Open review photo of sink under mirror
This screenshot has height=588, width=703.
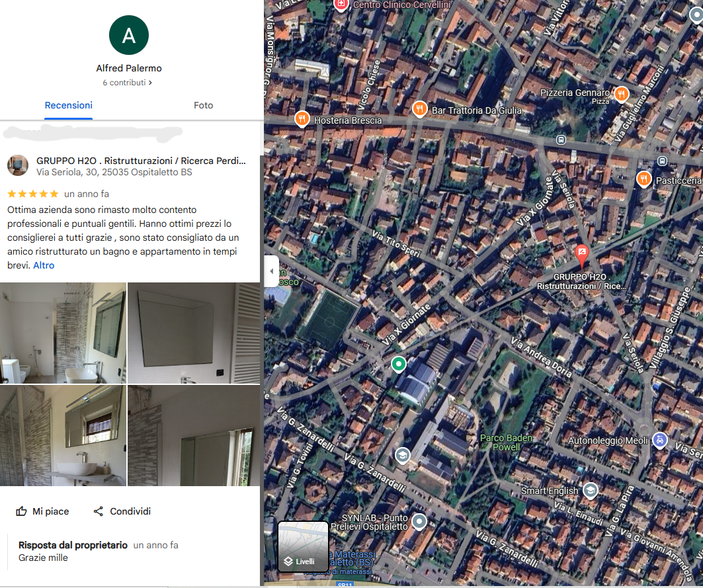(x=63, y=435)
